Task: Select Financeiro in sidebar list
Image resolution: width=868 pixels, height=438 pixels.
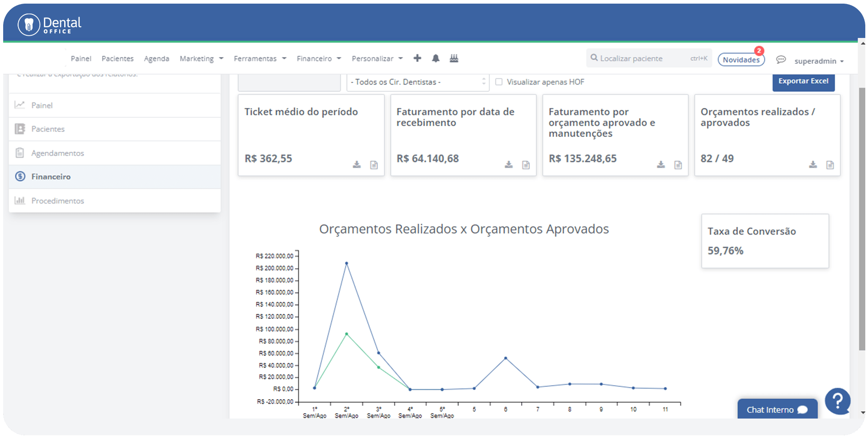Action: (115, 177)
